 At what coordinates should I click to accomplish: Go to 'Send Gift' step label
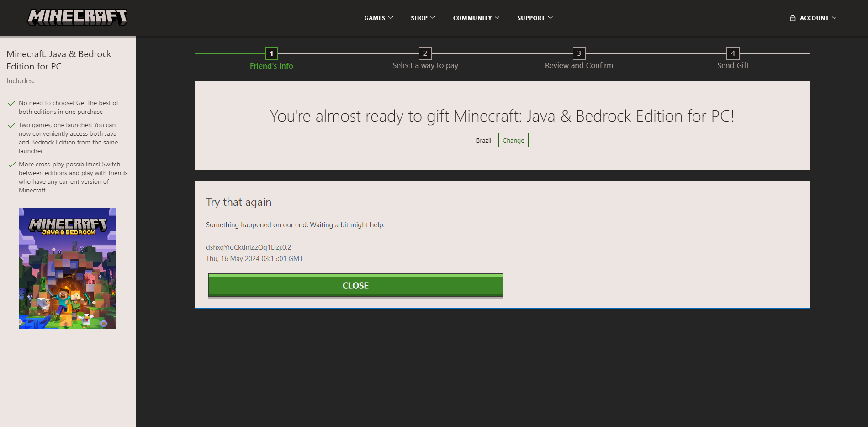[733, 65]
